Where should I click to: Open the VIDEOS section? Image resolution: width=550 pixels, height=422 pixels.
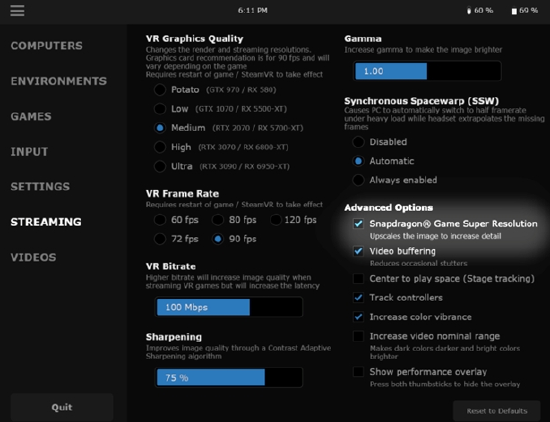click(x=33, y=257)
